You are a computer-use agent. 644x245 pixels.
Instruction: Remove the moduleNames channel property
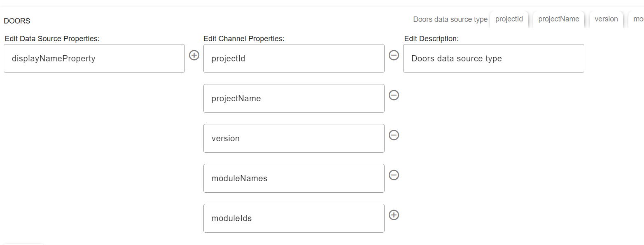[394, 175]
